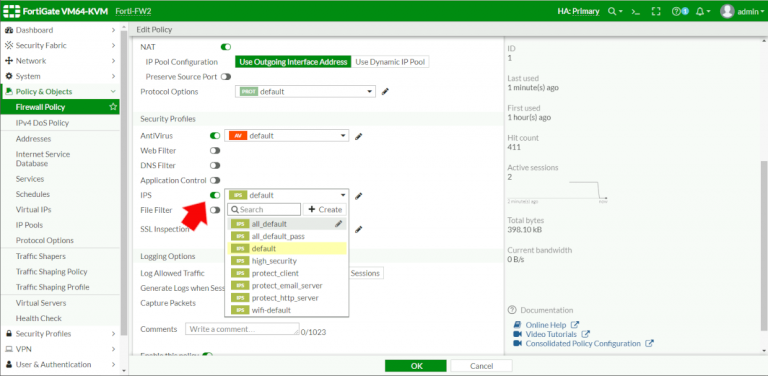Image resolution: width=768 pixels, height=376 pixels.
Task: Choose Use Dynamic IP Pool button
Action: pos(390,62)
